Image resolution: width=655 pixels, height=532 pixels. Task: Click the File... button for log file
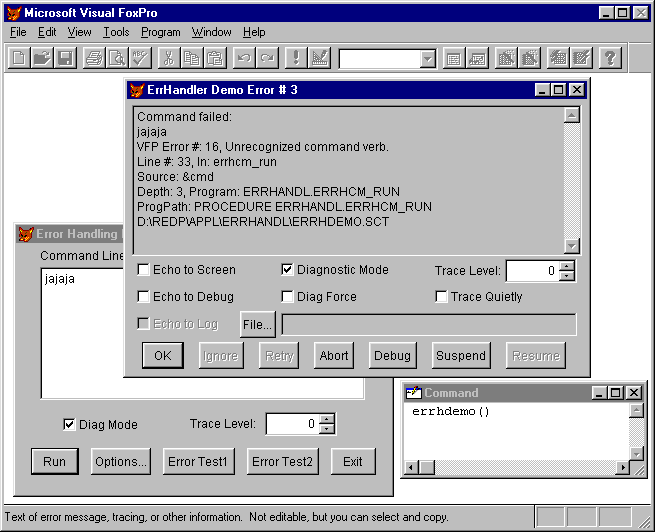click(x=258, y=324)
